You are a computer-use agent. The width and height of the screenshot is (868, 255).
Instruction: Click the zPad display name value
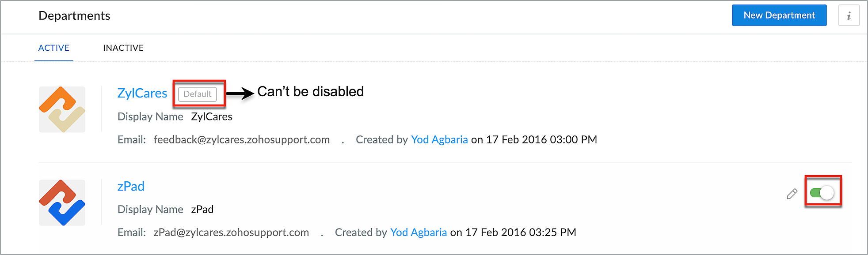[202, 209]
